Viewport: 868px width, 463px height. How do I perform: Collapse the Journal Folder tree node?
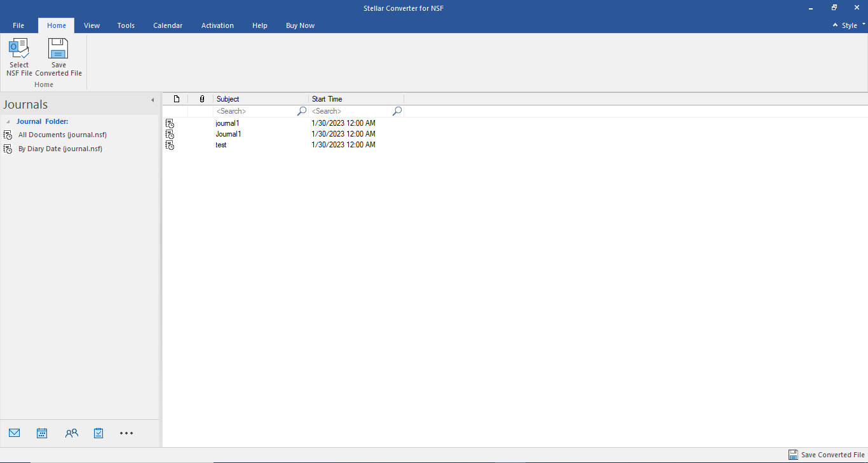point(8,121)
